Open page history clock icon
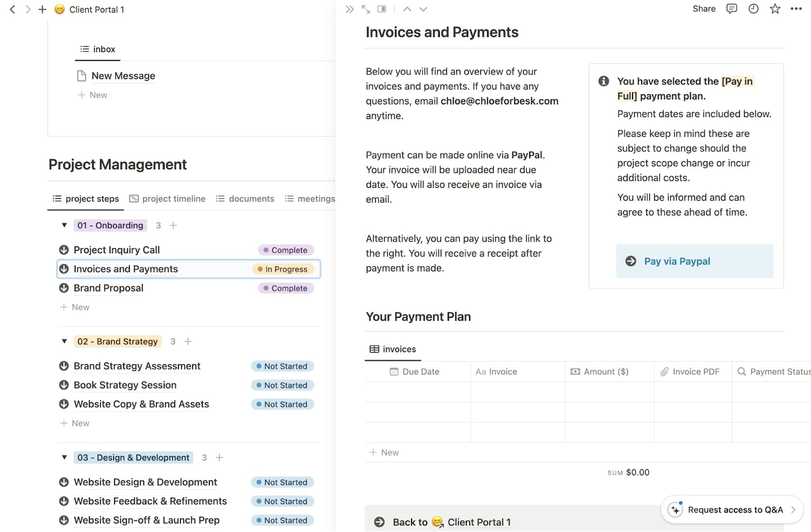 point(753,9)
